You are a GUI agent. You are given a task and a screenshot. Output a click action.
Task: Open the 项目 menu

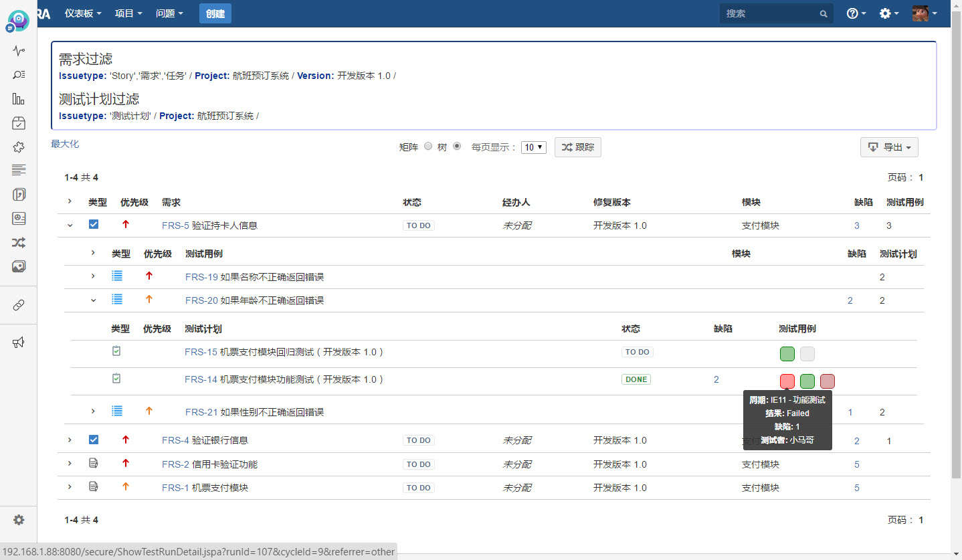[128, 13]
